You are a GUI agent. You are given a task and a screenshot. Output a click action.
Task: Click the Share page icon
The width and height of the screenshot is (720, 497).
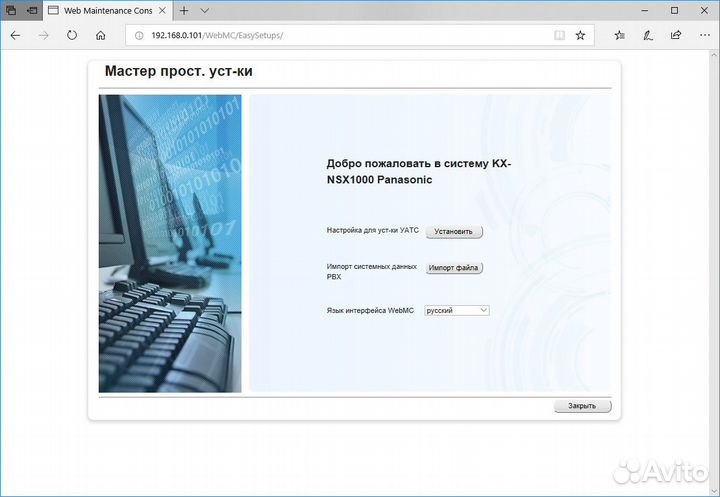click(676, 35)
